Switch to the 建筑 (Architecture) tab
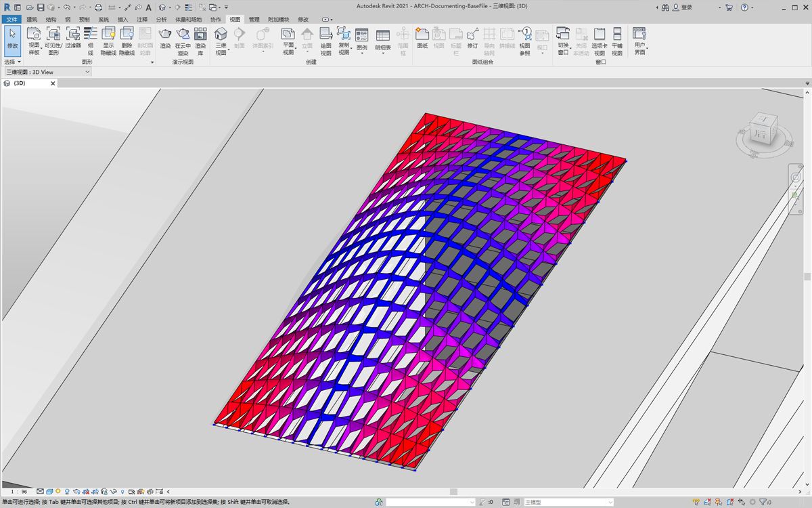 (32, 20)
